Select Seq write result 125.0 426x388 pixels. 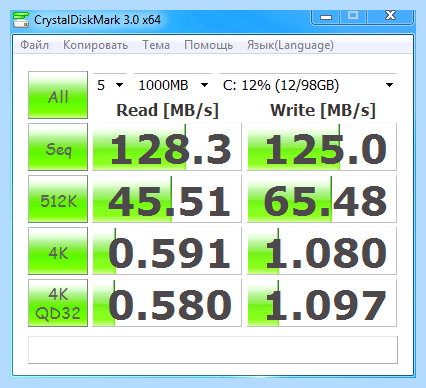[x=322, y=147]
